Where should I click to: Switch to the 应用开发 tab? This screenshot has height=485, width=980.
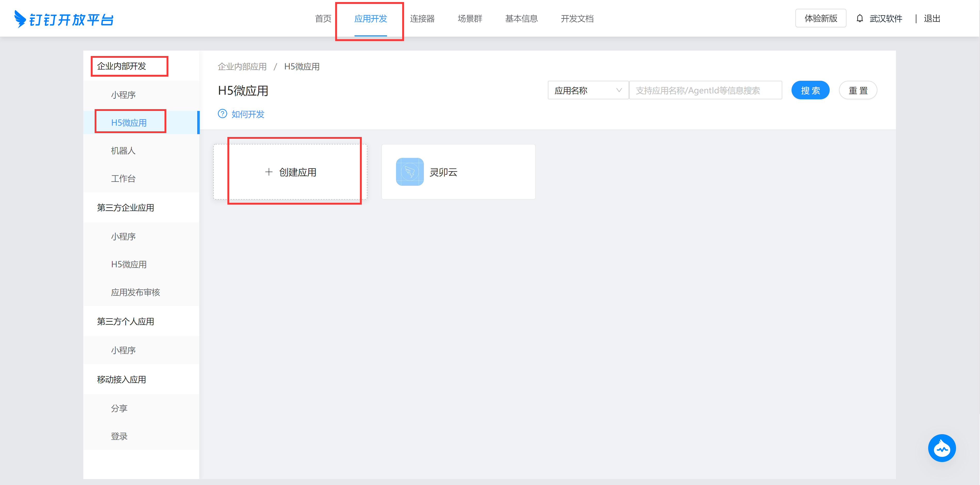click(x=370, y=19)
